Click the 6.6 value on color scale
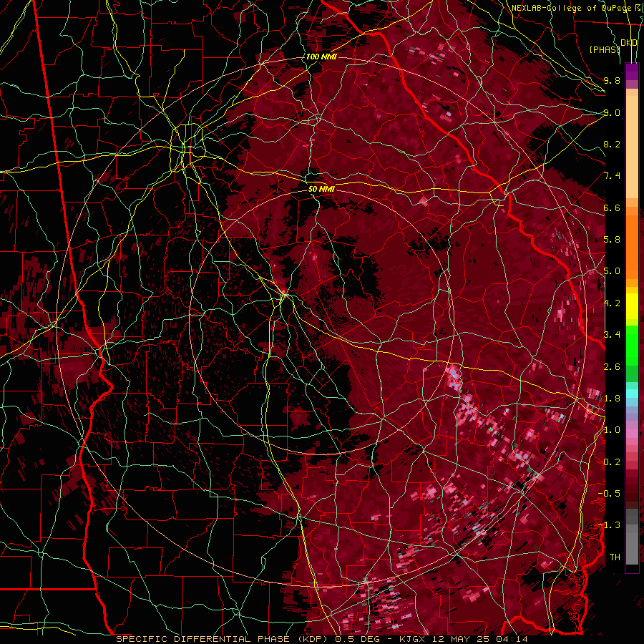Screen dimensions: 644x644 tap(612, 208)
